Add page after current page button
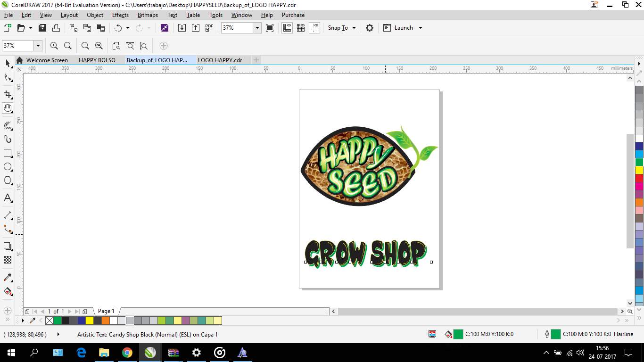644x362 pixels. pyautogui.click(x=84, y=312)
